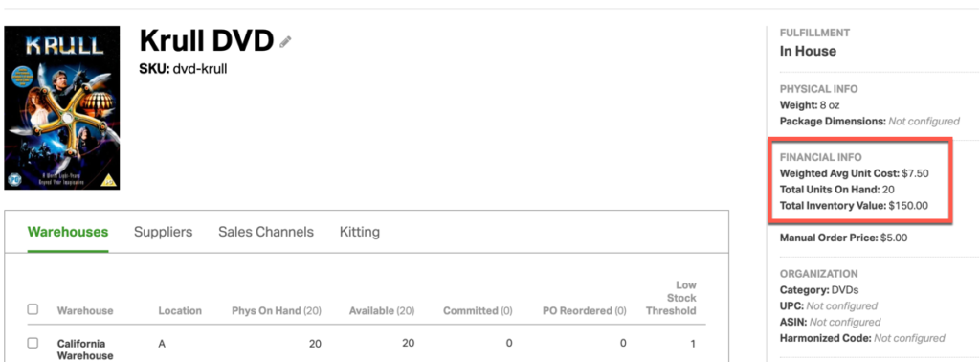
Task: Click the Low Stock Threshold value 1
Action: pos(692,343)
